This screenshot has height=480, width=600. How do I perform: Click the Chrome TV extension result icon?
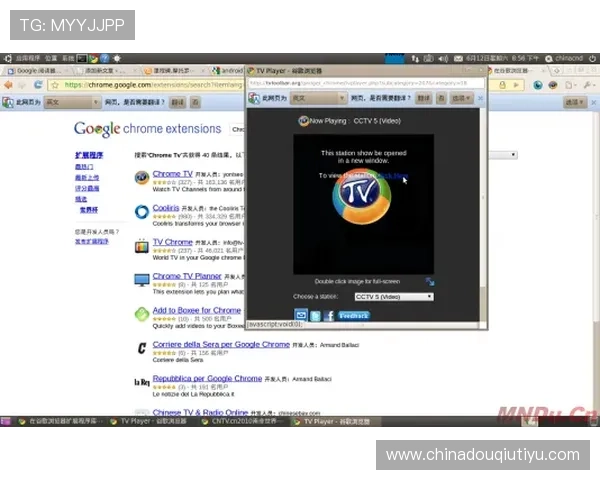tap(142, 178)
